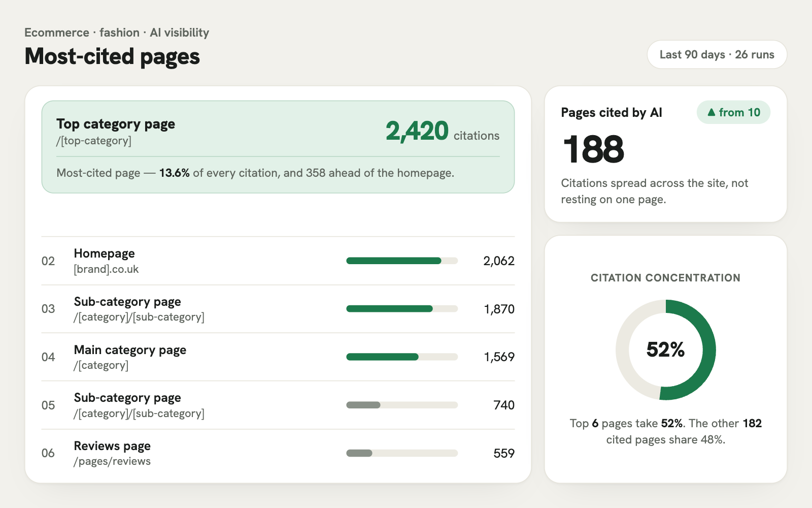
Task: Click rank number 02
Action: (48, 261)
